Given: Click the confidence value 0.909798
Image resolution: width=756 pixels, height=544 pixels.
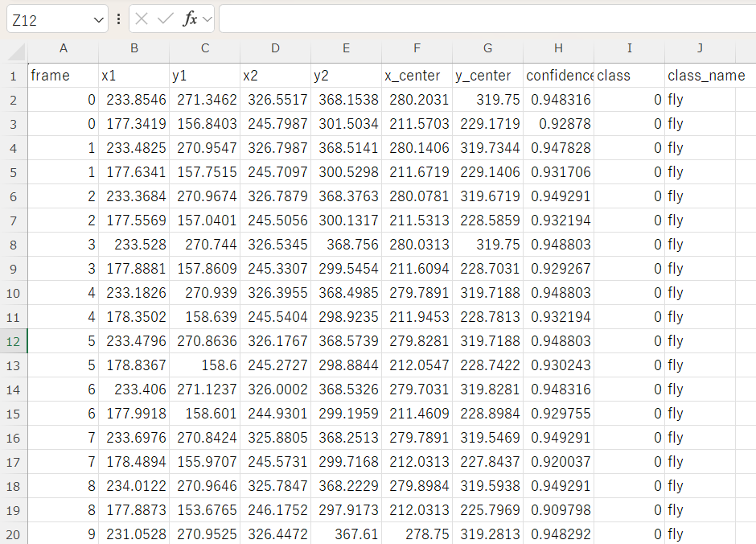Looking at the screenshot, I should 558,510.
